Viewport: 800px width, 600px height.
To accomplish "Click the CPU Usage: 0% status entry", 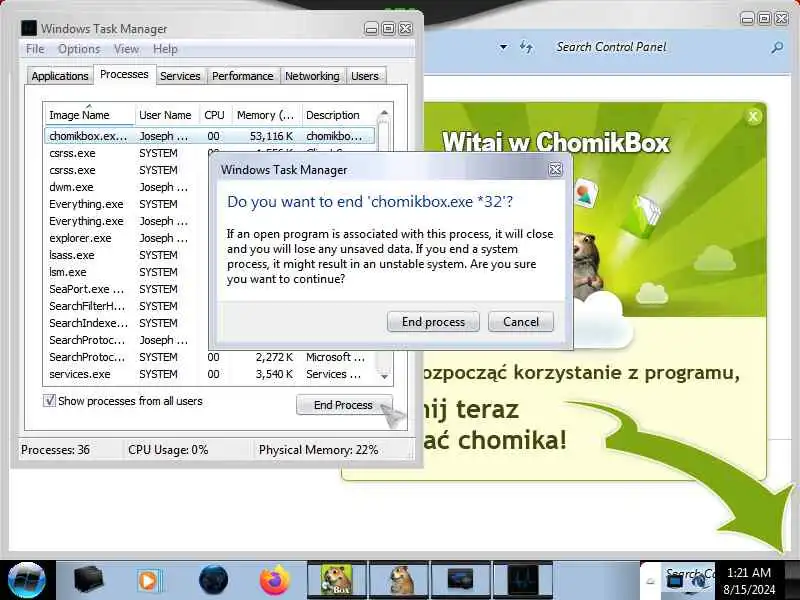I will click(x=168, y=450).
